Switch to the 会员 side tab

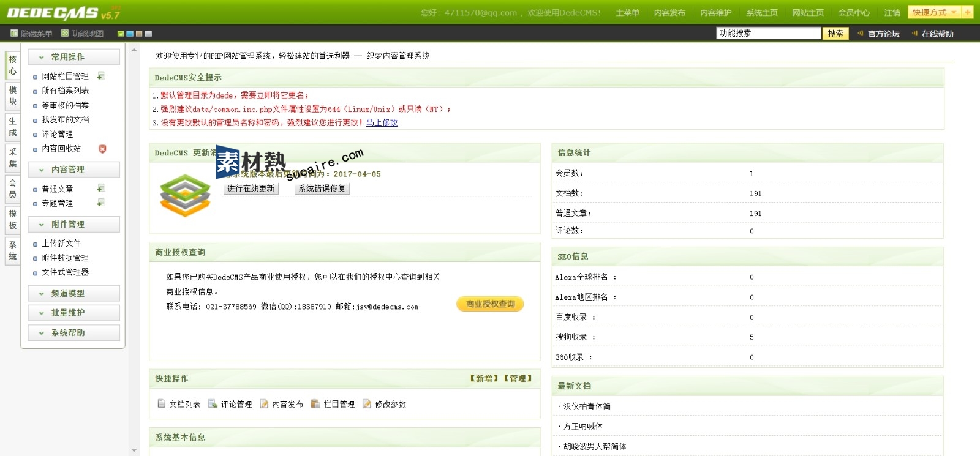tap(12, 189)
